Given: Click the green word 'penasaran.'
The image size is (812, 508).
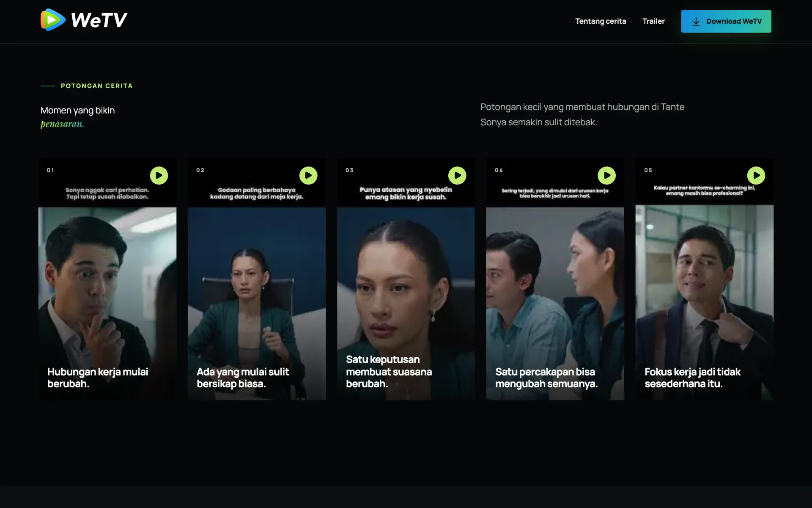Looking at the screenshot, I should click(62, 124).
